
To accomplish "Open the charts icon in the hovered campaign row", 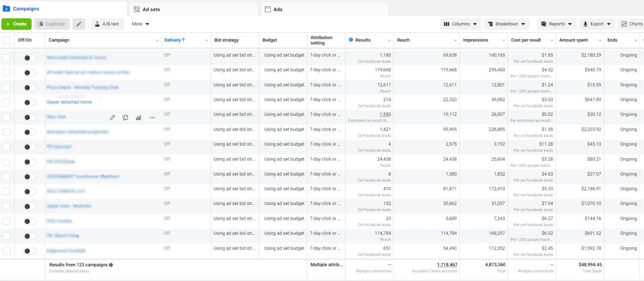I will (x=138, y=118).
